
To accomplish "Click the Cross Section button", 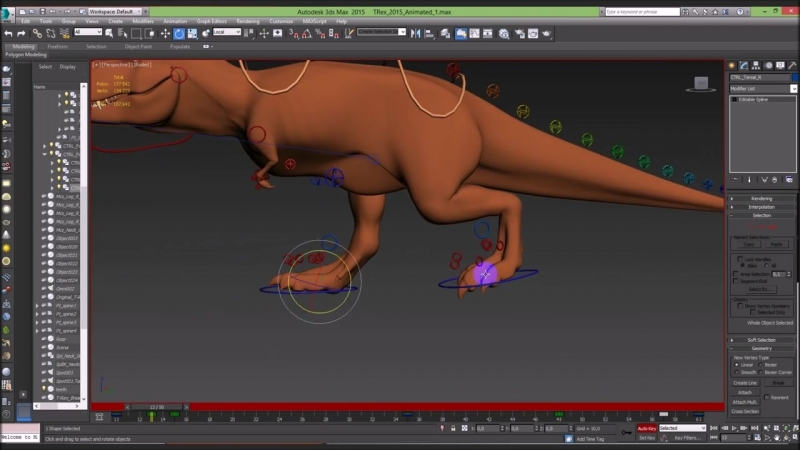I will [745, 411].
